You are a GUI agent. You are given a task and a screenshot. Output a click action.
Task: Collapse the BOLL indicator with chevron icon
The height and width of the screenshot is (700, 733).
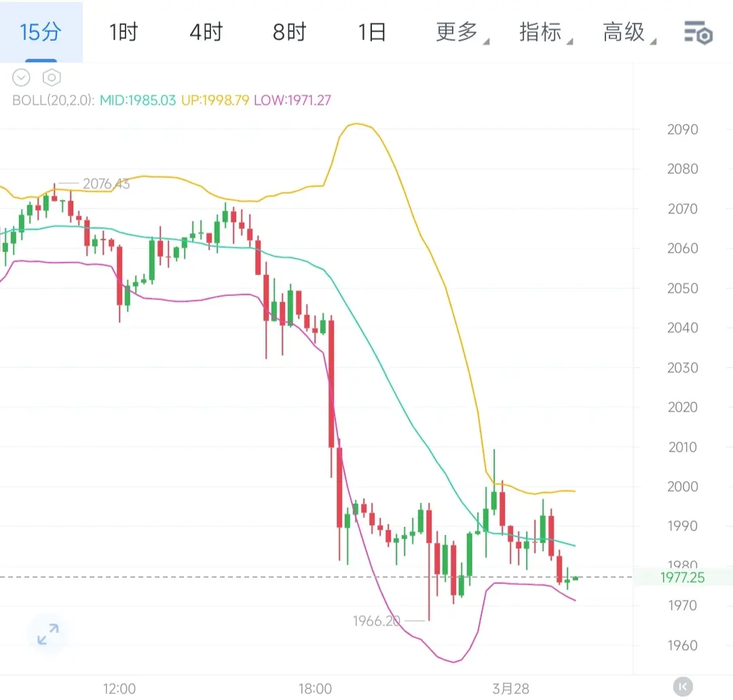tap(21, 77)
